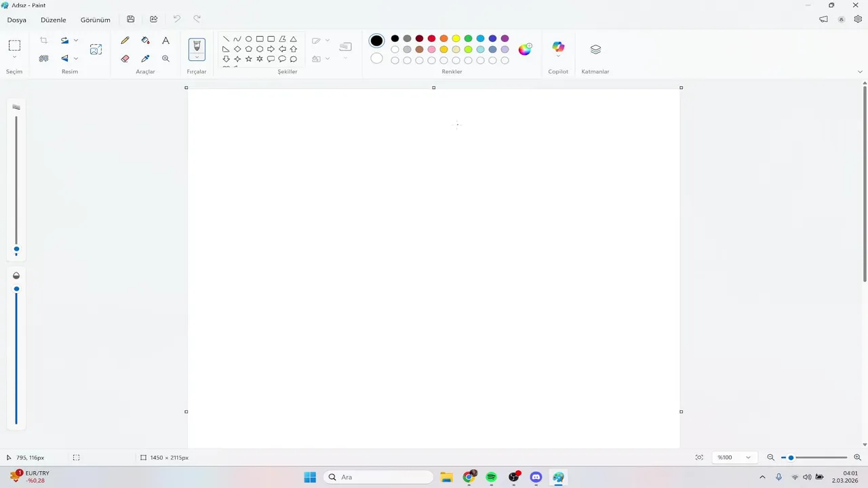Viewport: 868px width, 488px height.
Task: Open the Düzenle menu
Action: coord(54,20)
